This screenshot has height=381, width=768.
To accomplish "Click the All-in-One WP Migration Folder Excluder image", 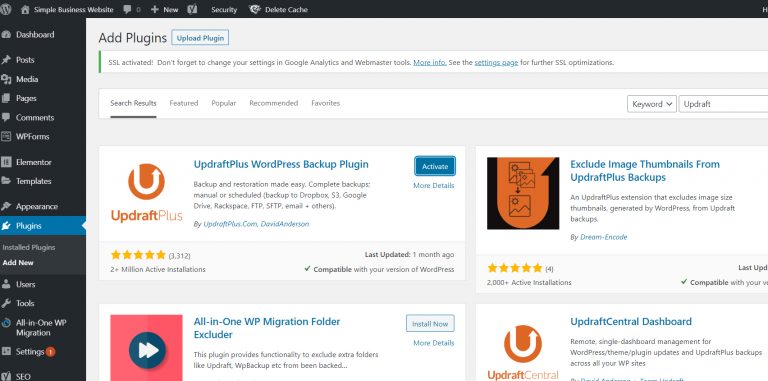I will (x=146, y=348).
